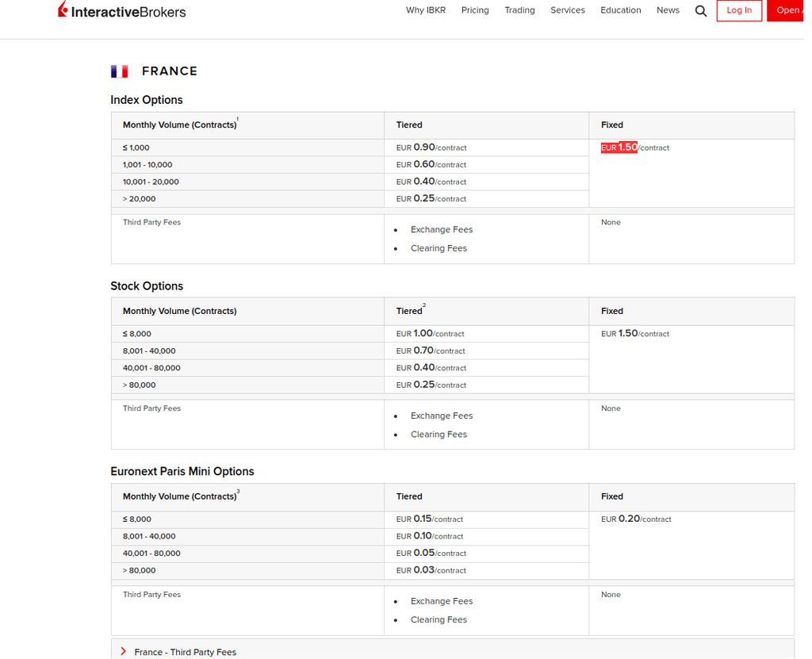Viewport: 812px width, 659px height.
Task: Open the Services menu
Action: pos(568,10)
